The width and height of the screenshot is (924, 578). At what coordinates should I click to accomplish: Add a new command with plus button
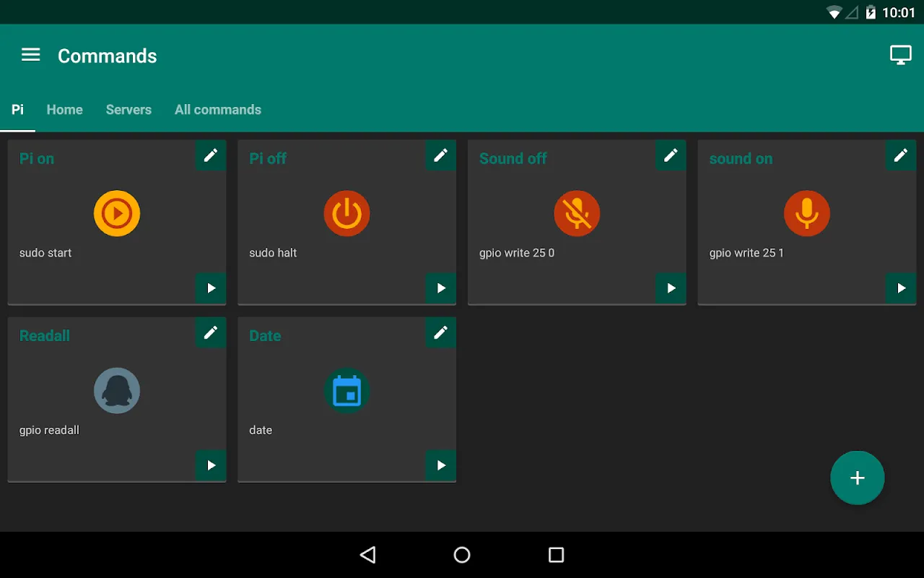pyautogui.click(x=857, y=478)
